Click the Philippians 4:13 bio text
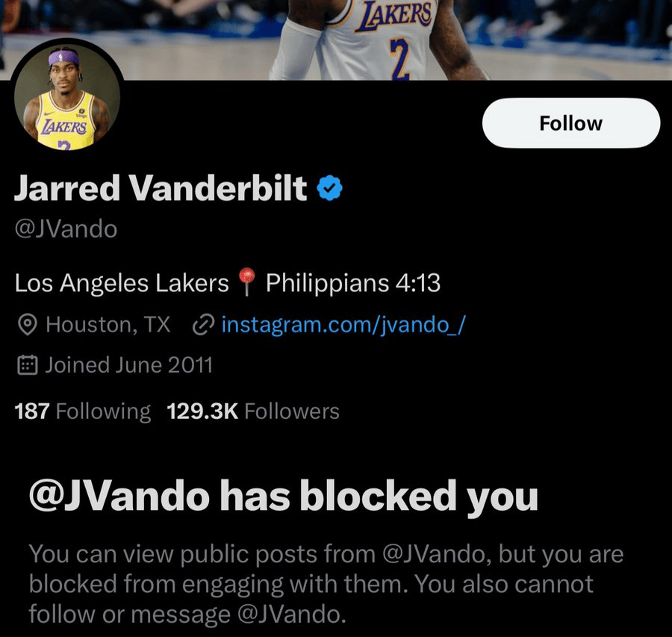This screenshot has width=672, height=637. click(353, 283)
